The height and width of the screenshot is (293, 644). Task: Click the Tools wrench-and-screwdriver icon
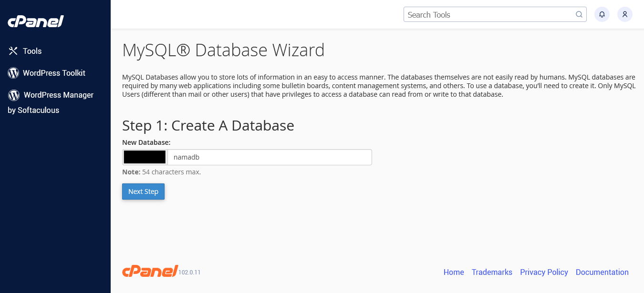[13, 51]
